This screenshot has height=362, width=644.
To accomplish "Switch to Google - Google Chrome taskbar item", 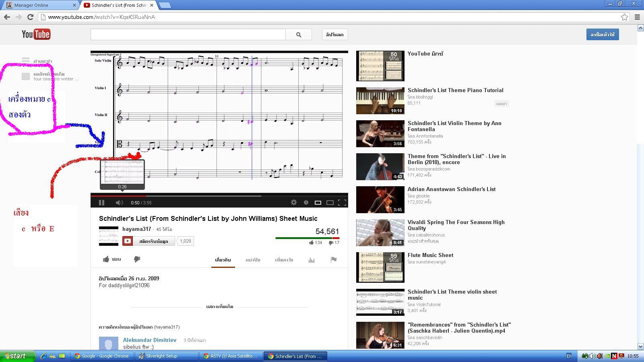I will pyautogui.click(x=103, y=356).
